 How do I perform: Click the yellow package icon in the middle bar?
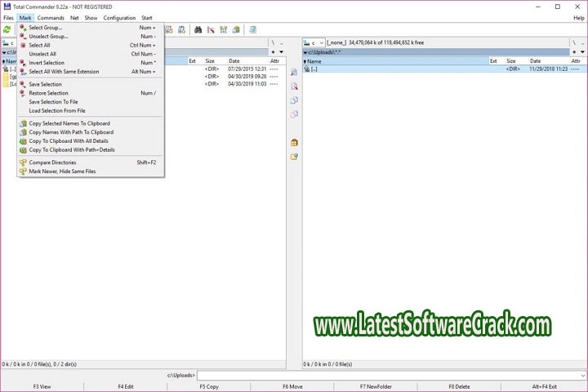coord(294,142)
